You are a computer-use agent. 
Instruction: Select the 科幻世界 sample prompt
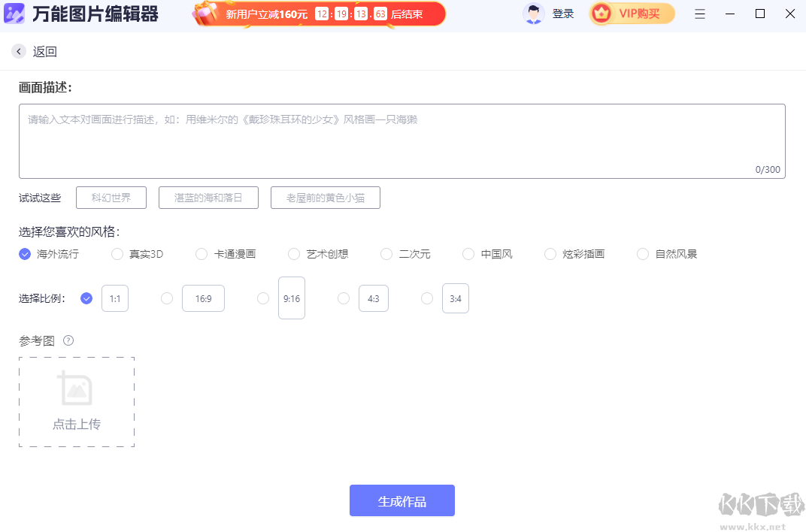pyautogui.click(x=111, y=197)
